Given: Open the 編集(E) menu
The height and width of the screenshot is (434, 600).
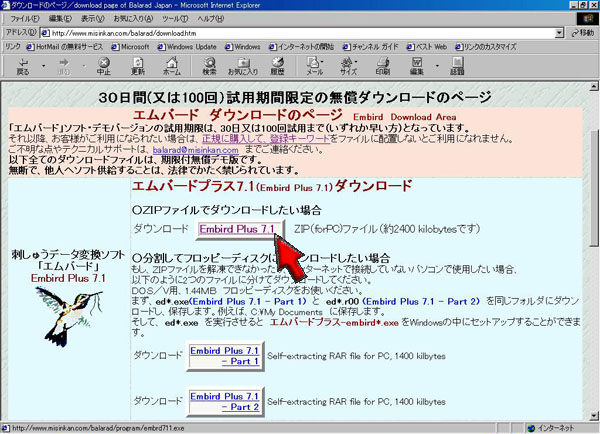Looking at the screenshot, I should [x=60, y=18].
